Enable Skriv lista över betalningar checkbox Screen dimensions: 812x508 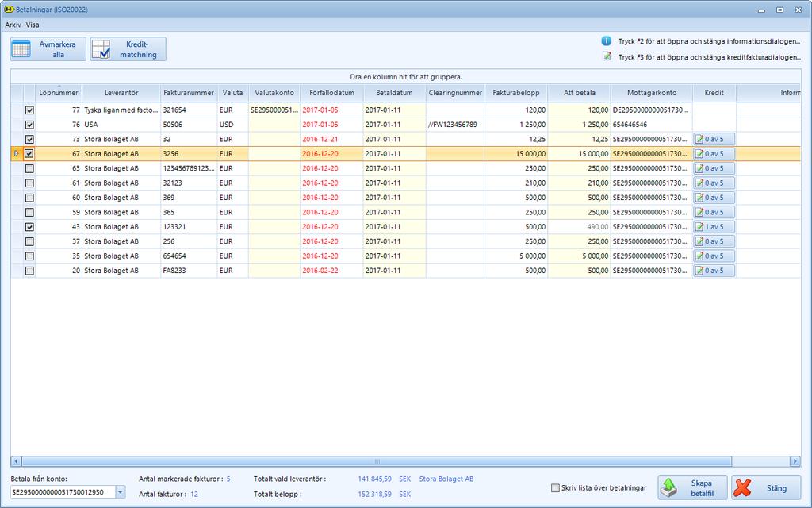(556, 488)
